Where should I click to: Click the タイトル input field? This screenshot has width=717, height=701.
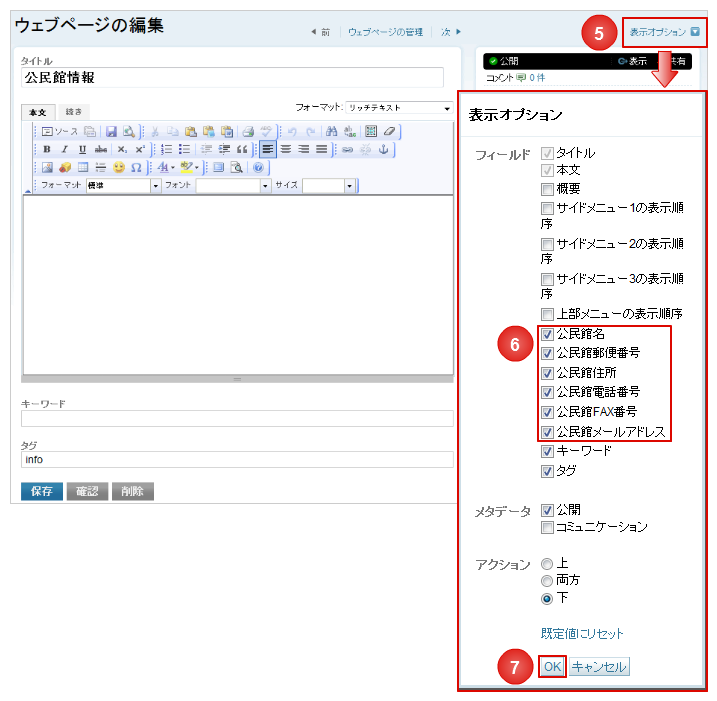(x=232, y=78)
